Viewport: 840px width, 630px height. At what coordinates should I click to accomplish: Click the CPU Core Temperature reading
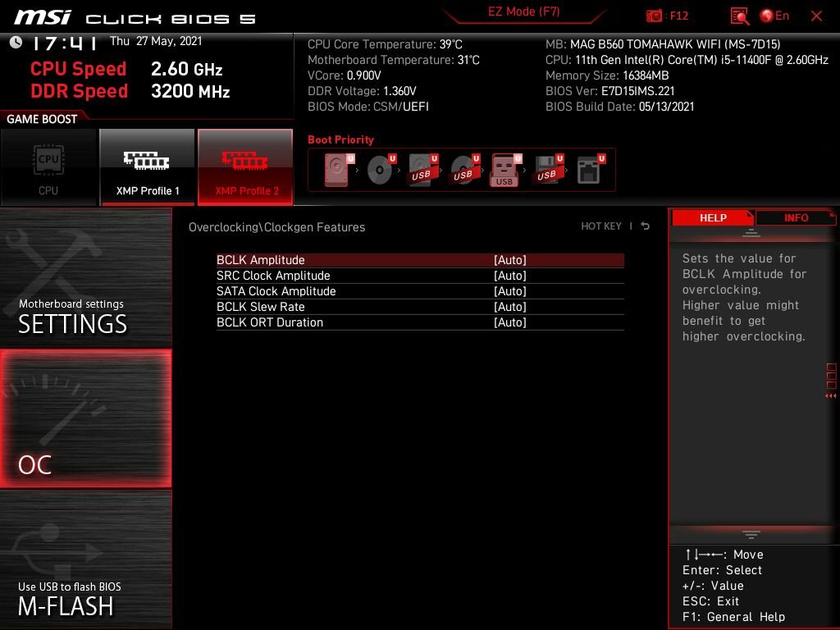[385, 44]
